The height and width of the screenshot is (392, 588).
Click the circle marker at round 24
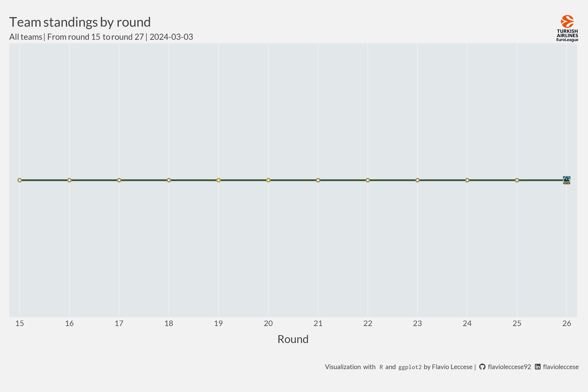coord(467,180)
